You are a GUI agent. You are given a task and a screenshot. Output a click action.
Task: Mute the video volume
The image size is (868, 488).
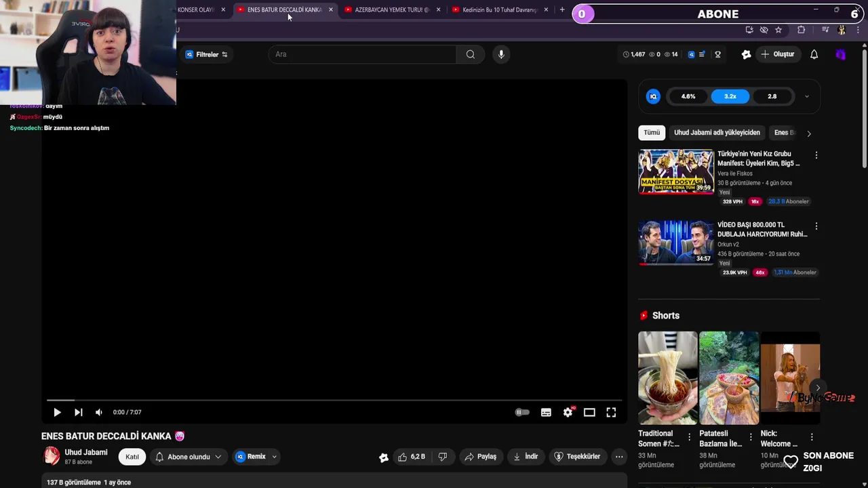[x=99, y=412]
